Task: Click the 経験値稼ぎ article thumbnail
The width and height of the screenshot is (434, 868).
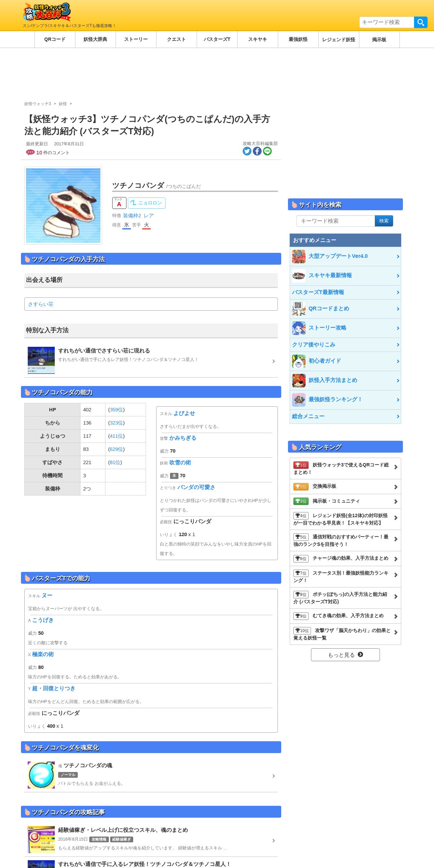Action: [41, 840]
